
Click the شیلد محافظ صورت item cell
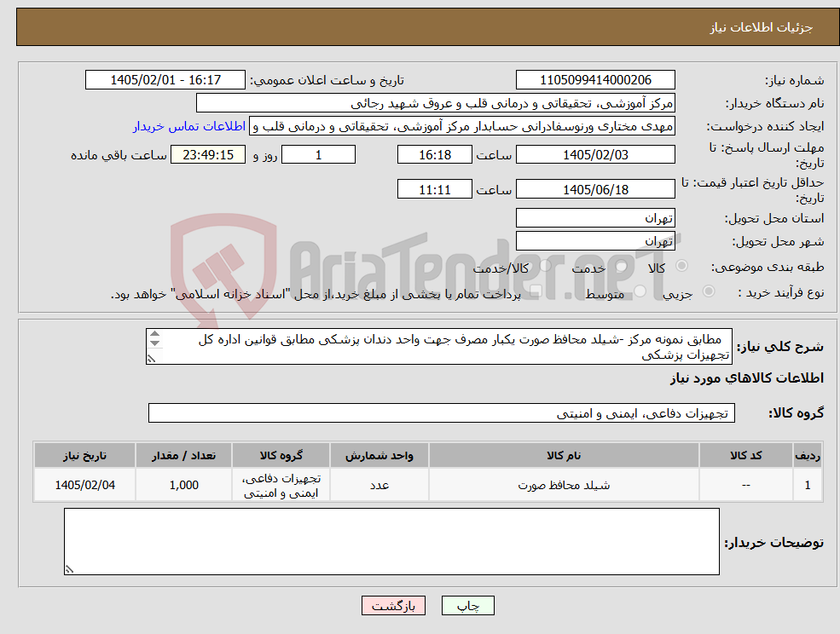click(x=564, y=485)
